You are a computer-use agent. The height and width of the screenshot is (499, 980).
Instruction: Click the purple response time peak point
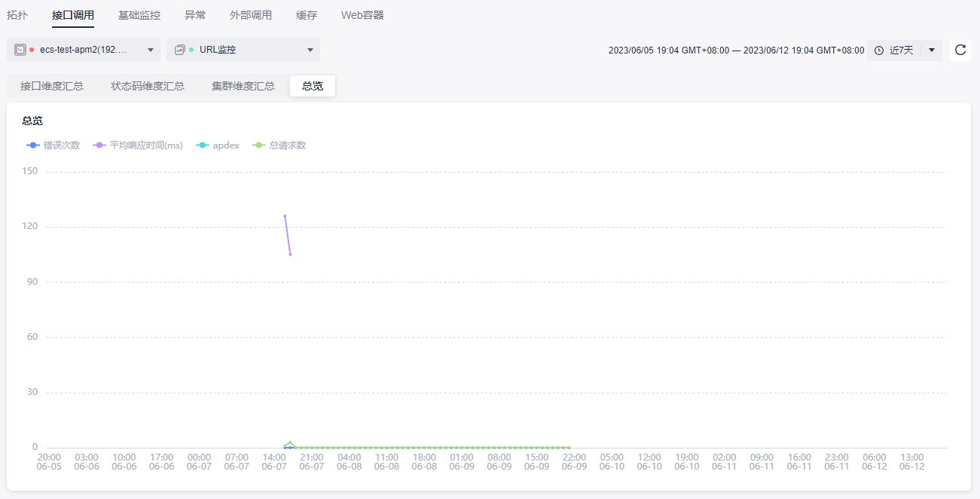(x=285, y=216)
